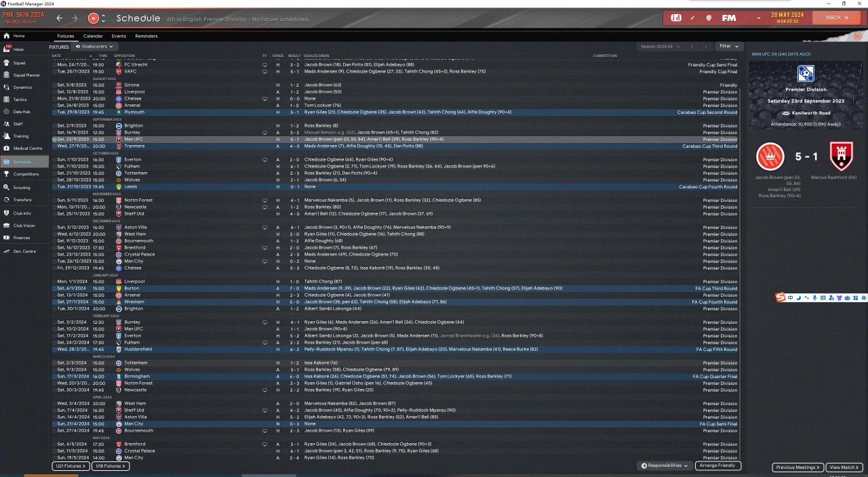868x477 pixels.
Task: Open the Home sidebar icon
Action: click(x=7, y=36)
